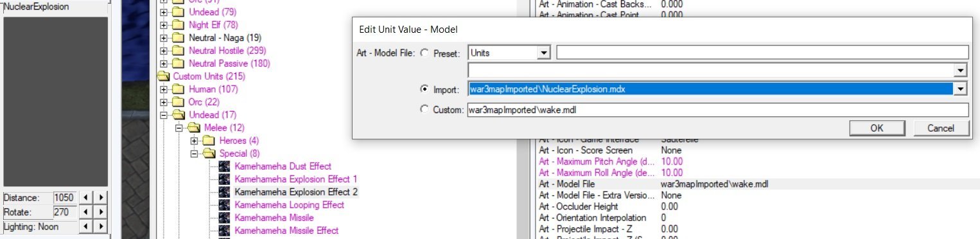This screenshot has width=980, height=239.
Task: Click the Melee (12) open folder icon
Action: point(194,128)
